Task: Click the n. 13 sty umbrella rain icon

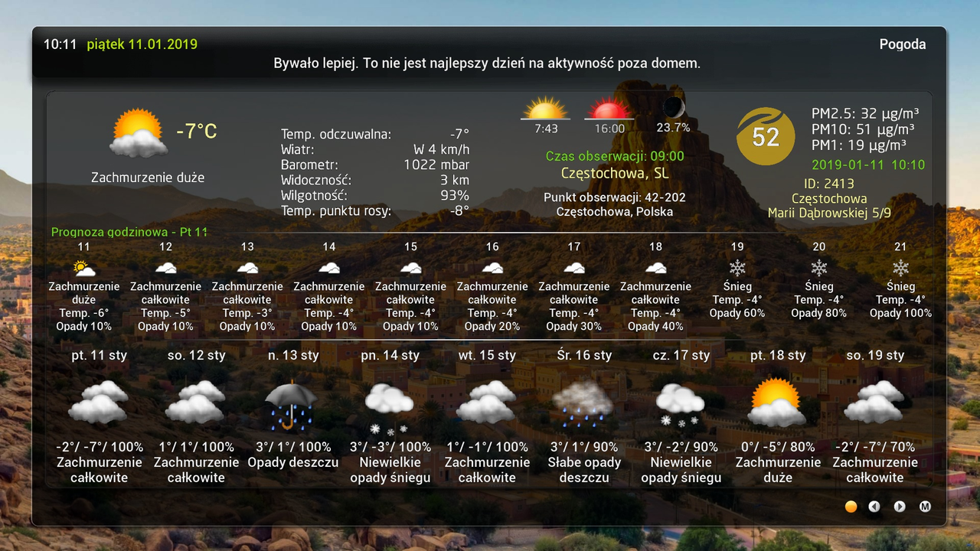Action: (291, 405)
